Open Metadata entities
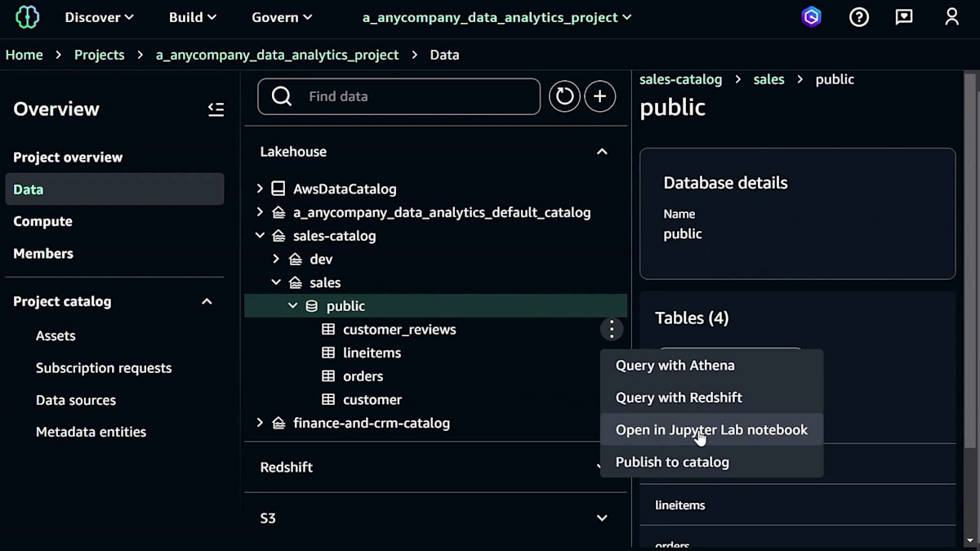Viewport: 980px width, 551px height. click(91, 432)
